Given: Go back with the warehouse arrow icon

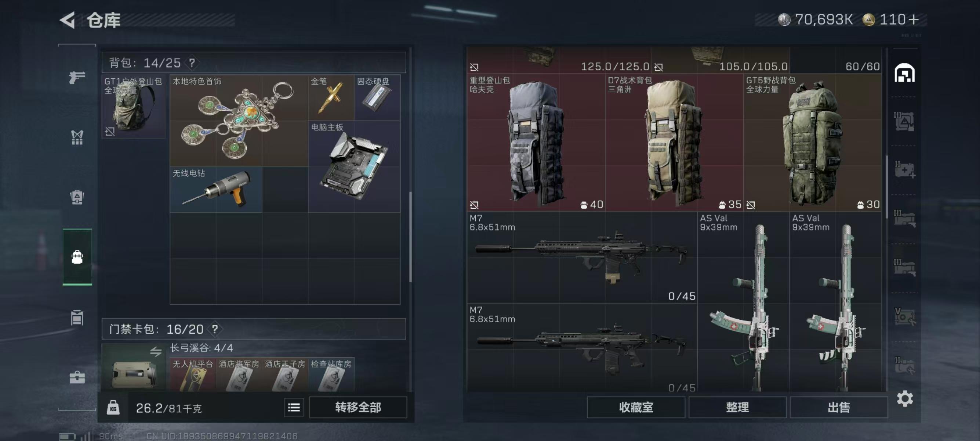Looking at the screenshot, I should pos(68,20).
